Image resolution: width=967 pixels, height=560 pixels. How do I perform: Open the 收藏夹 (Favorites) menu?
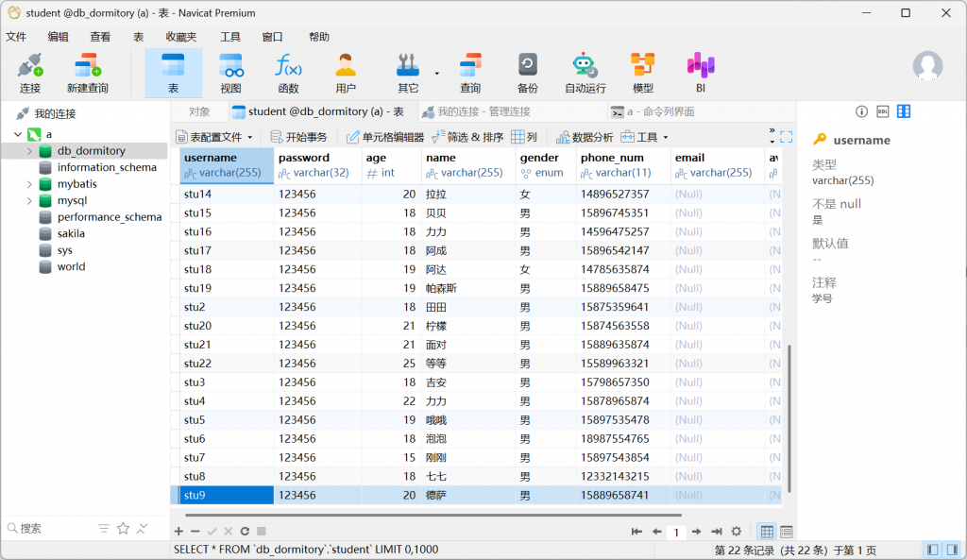180,37
